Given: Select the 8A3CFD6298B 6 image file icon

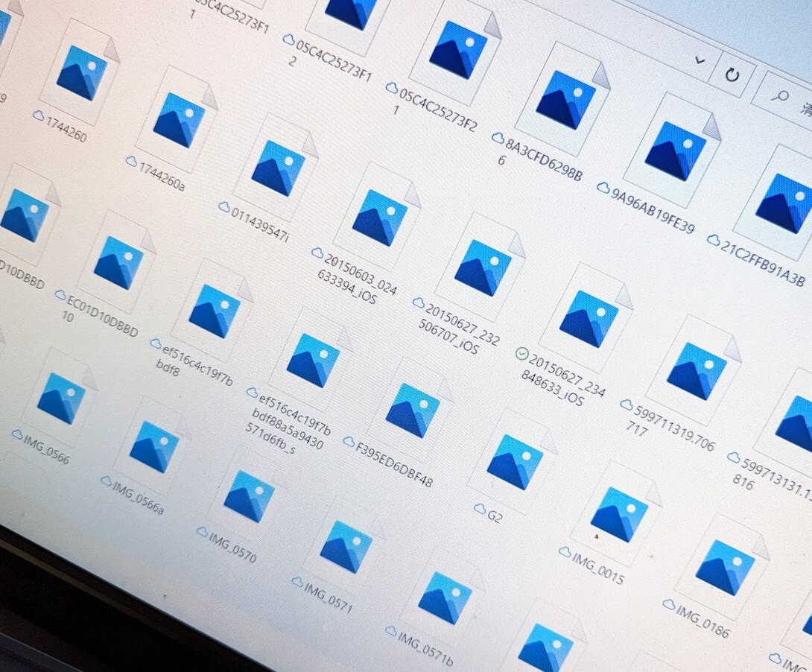Looking at the screenshot, I should (565, 100).
